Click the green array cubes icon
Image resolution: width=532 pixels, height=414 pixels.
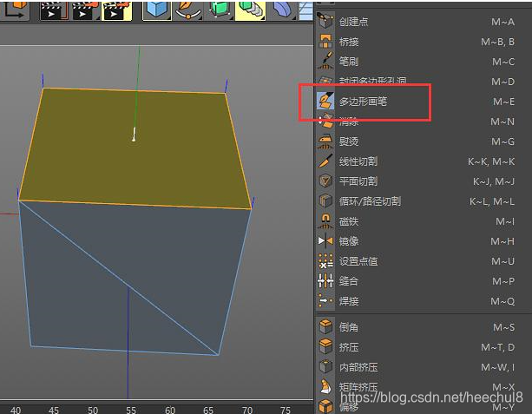(250, 10)
